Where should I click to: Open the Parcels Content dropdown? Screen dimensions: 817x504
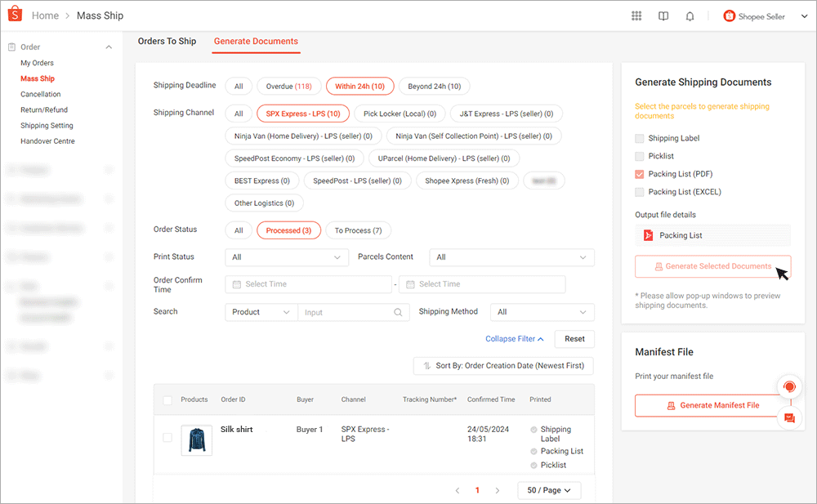tap(511, 257)
